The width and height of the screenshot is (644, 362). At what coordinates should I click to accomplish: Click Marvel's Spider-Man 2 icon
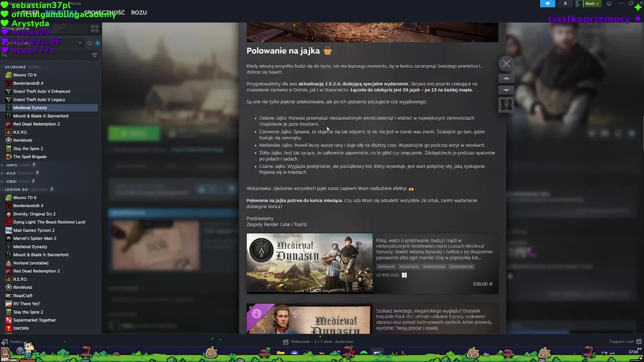pos(9,238)
